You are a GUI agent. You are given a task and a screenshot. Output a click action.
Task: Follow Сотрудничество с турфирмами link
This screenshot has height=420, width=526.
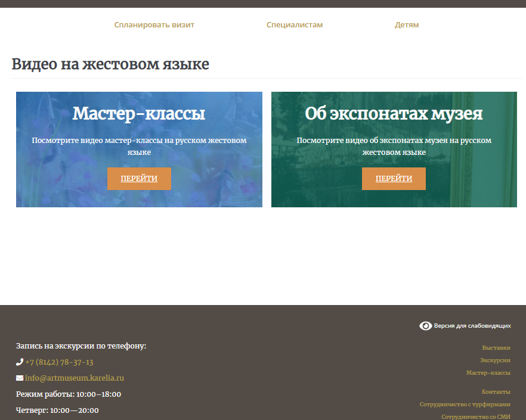pyautogui.click(x=465, y=405)
